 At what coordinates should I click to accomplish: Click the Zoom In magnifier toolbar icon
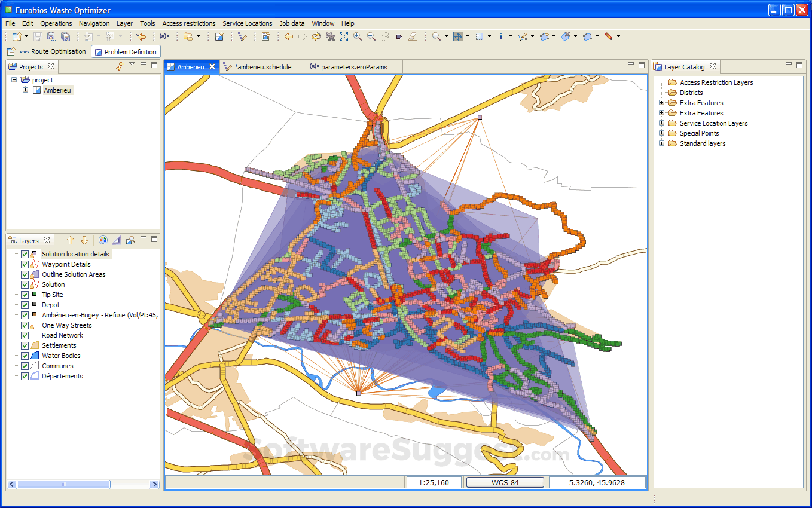358,36
